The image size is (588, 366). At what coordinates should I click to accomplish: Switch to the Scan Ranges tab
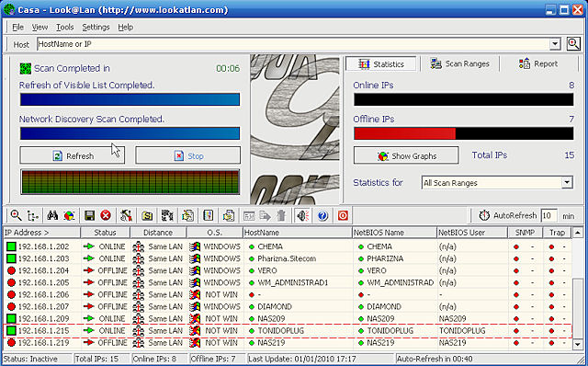[459, 63]
